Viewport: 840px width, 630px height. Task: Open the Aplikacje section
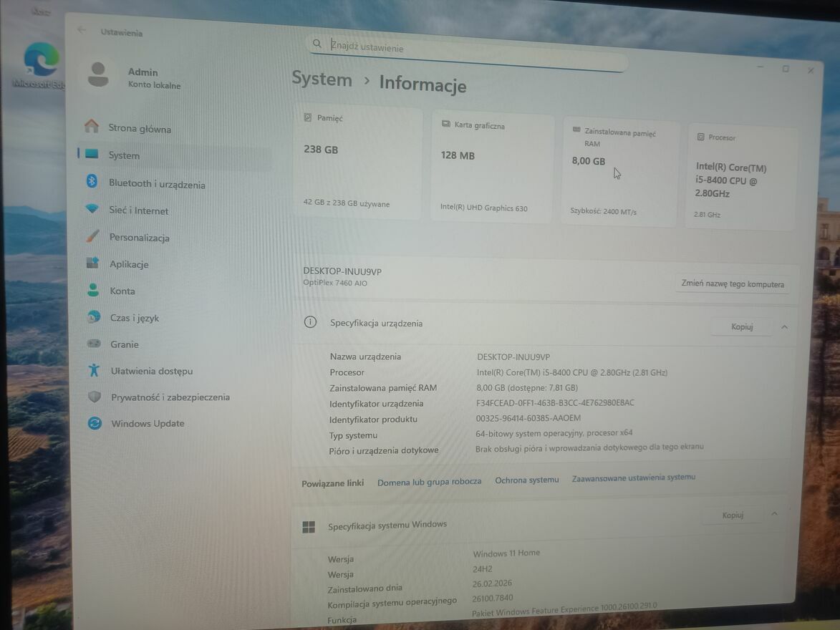[129, 264]
